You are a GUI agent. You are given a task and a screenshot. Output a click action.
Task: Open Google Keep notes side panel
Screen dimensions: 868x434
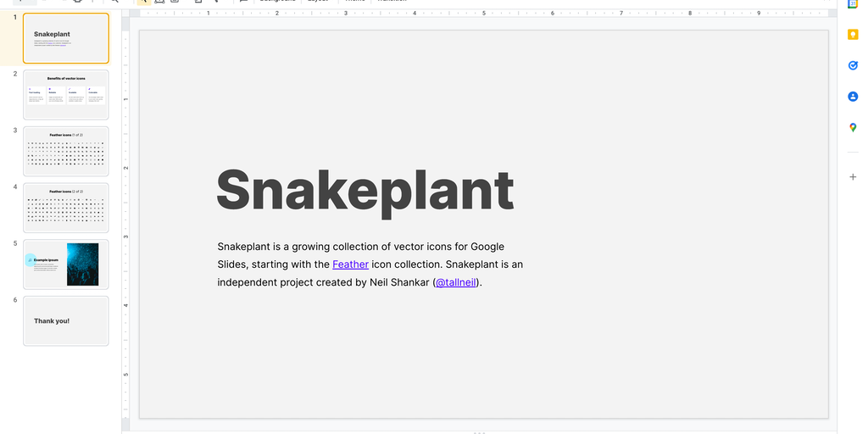pyautogui.click(x=853, y=35)
